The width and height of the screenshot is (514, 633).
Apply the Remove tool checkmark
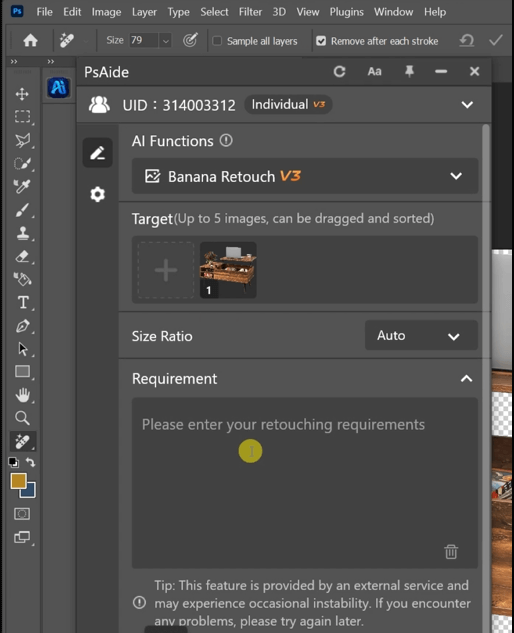[496, 40]
